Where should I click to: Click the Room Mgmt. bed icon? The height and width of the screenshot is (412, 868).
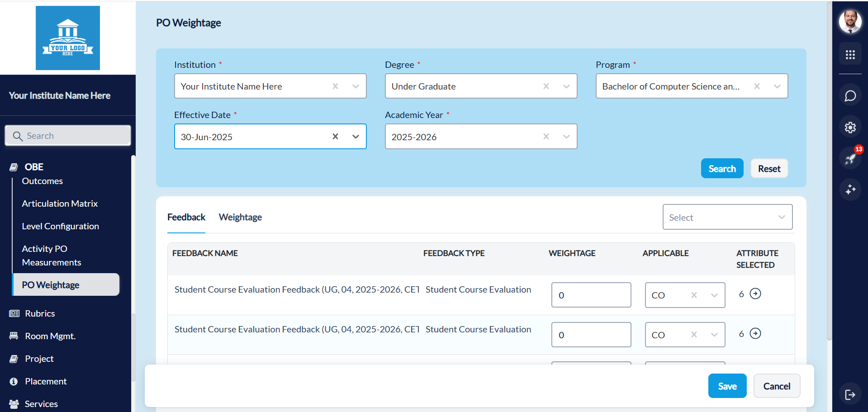pyautogui.click(x=14, y=336)
